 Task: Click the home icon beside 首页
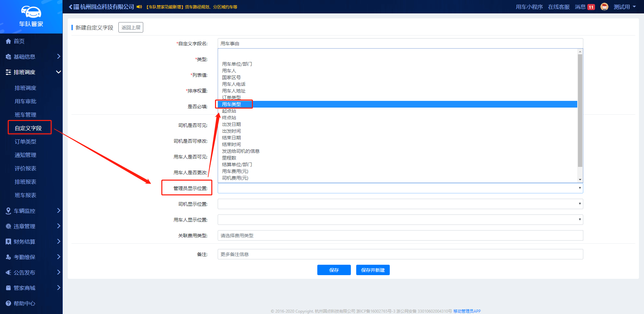tap(8, 41)
